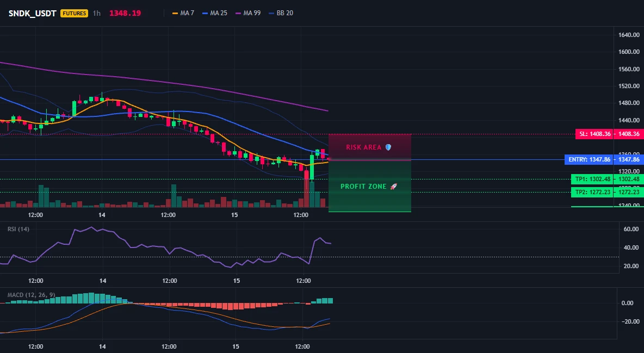Click 1520.00 on the price axis
Viewport: 644px width, 353px height.
(x=629, y=86)
